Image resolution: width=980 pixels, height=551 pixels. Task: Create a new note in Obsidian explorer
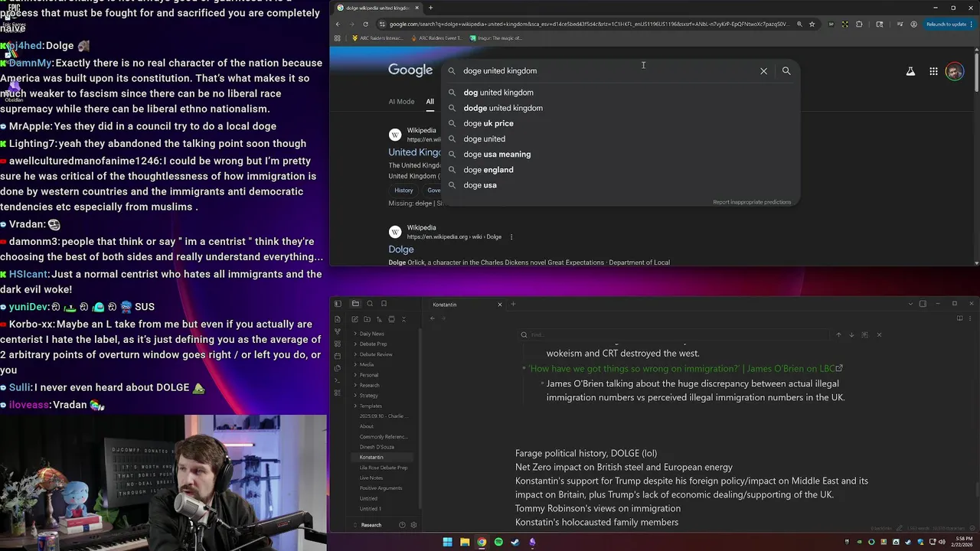[x=355, y=319]
